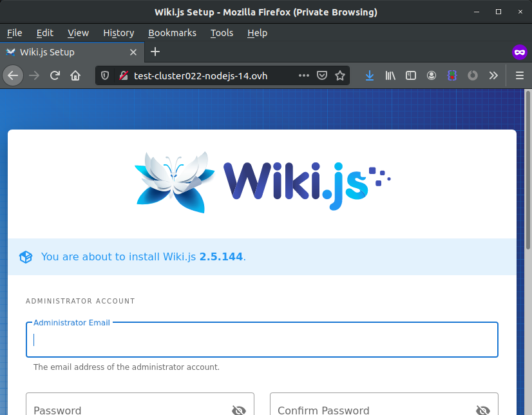This screenshot has width=532, height=415.
Task: Click the Firefox Account icon
Action: click(x=432, y=75)
